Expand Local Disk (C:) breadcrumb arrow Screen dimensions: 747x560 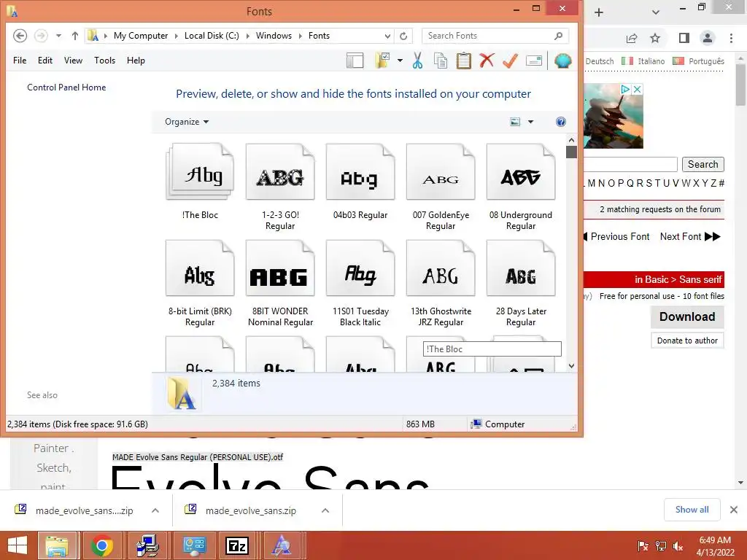point(248,36)
